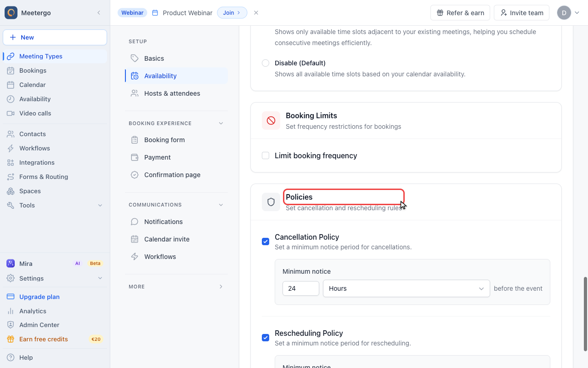Collapse the Communications section
The image size is (588, 368).
221,205
